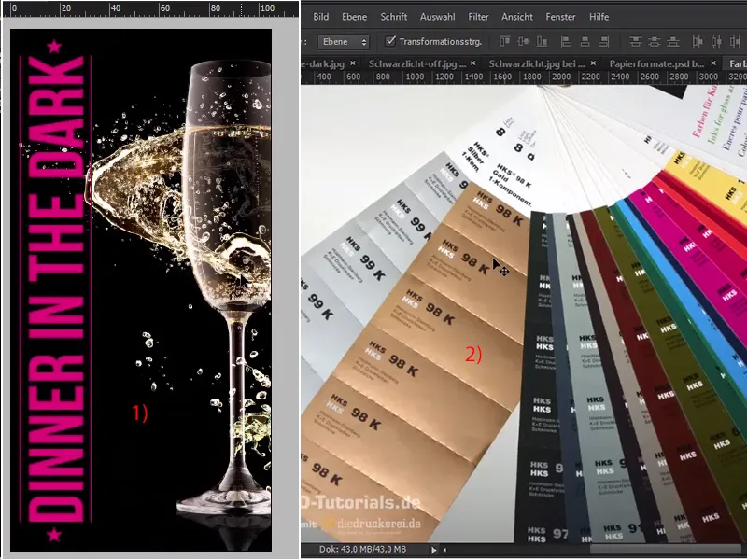Click the Dok: 43,0 MB/43,0 MB status text
This screenshot has height=560, width=747.
coord(362,550)
